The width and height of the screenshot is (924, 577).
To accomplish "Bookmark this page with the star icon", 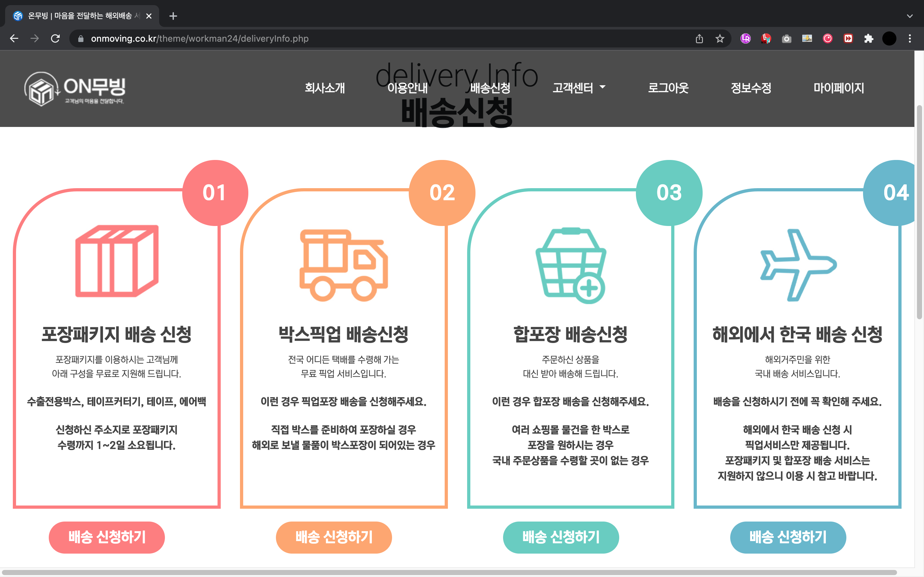I will point(720,38).
